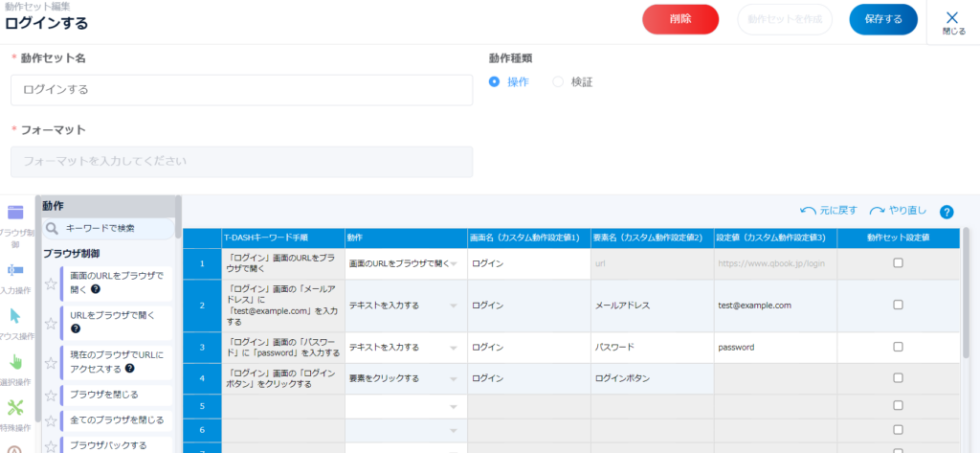Click the help icon next to 現在のブラウザでURLにアクセスする
The image size is (980, 453).
(x=129, y=368)
